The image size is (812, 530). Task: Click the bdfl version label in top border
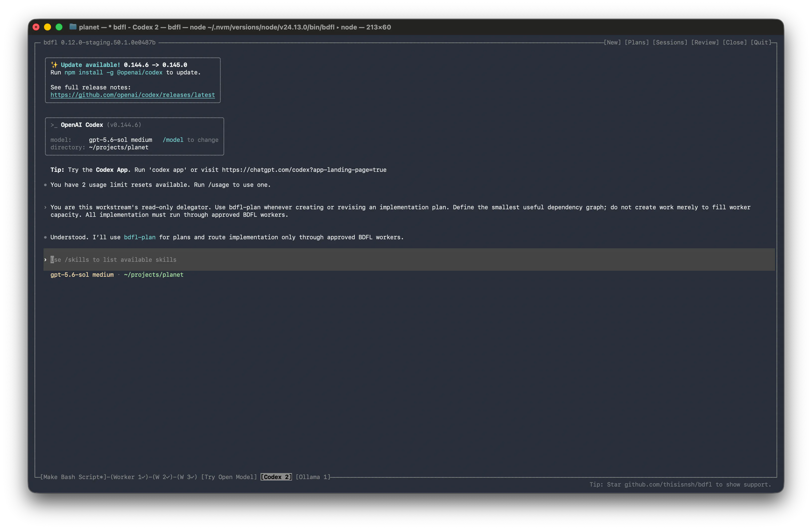pos(99,42)
